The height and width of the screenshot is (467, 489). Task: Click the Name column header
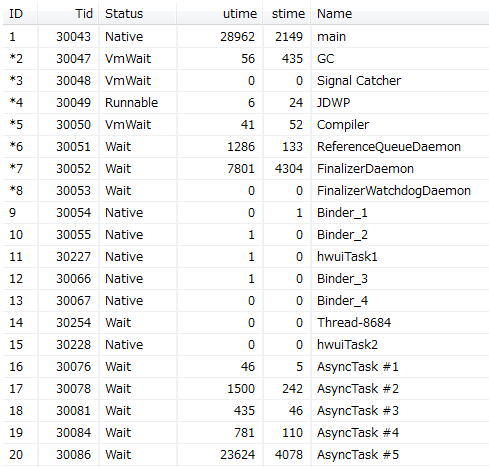[400, 13]
